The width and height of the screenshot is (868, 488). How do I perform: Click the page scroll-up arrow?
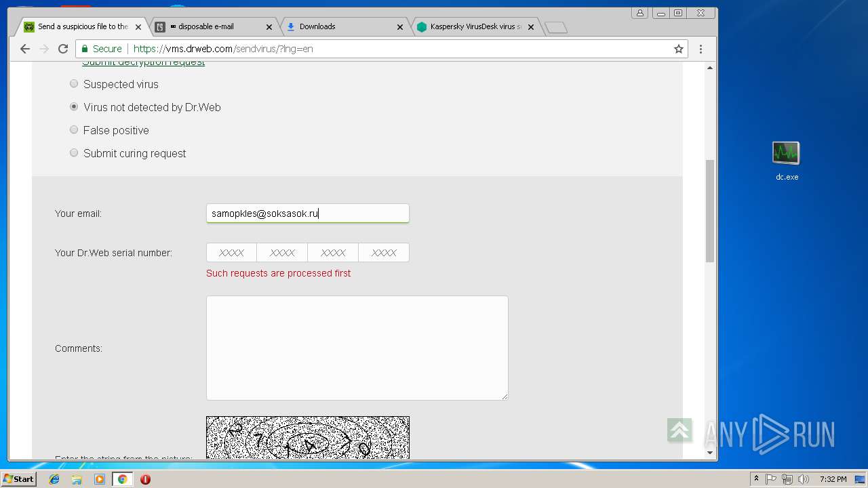(710, 68)
